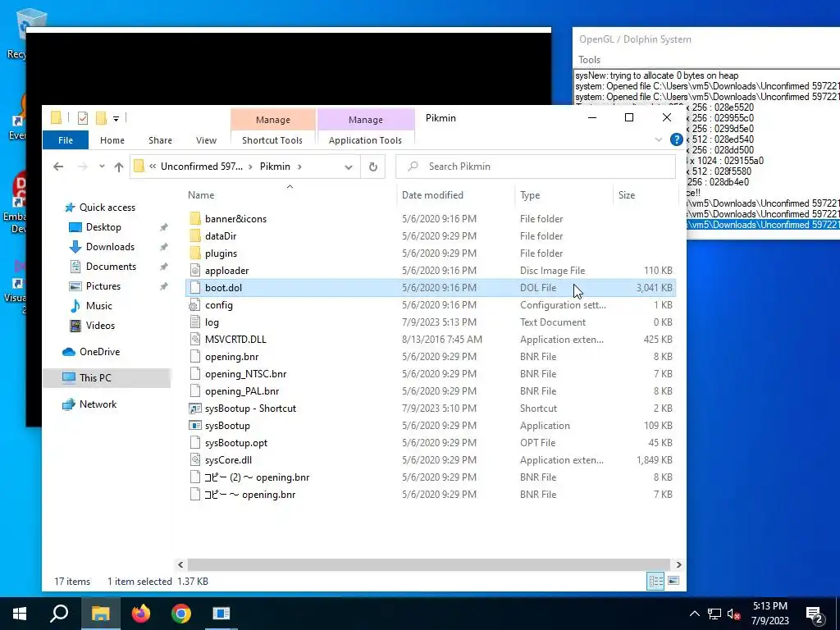
Task: Open Google Chrome from the taskbar
Action: point(181,614)
